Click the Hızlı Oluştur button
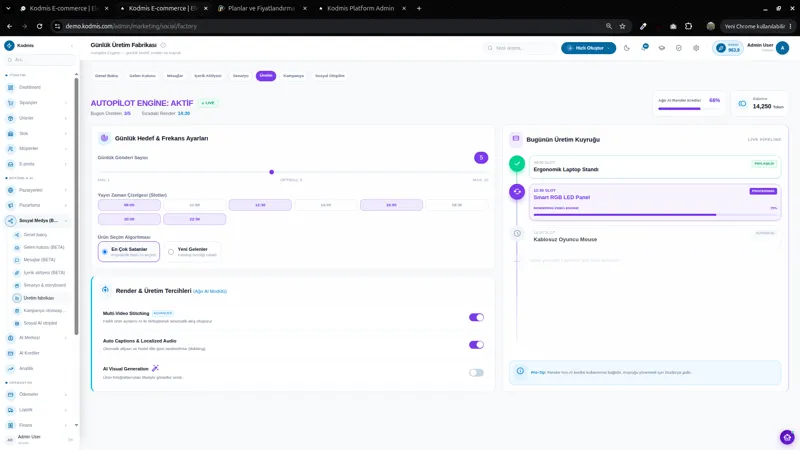The height and width of the screenshot is (450, 800). click(x=588, y=48)
